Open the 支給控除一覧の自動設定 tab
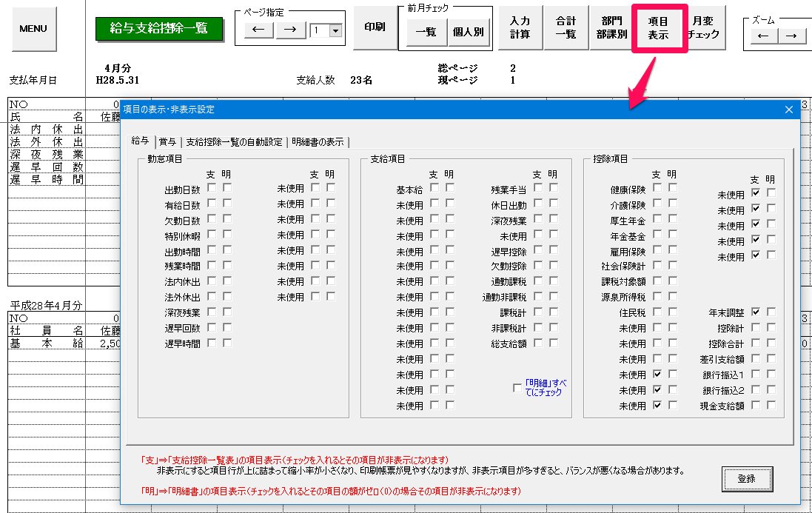Screen dimensions: 812x513 click(234, 141)
